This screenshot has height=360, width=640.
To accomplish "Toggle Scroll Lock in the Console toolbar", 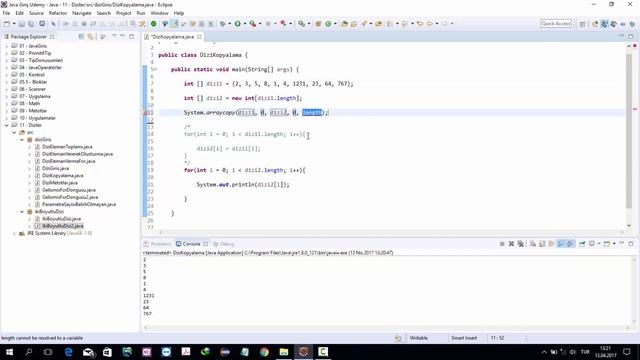I will [x=542, y=244].
